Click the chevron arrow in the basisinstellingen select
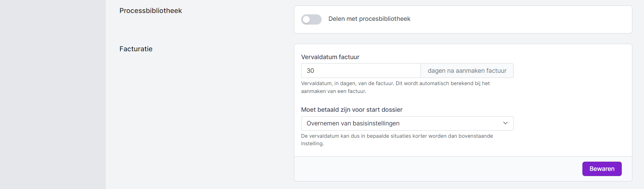The width and height of the screenshot is (644, 189). tap(505, 123)
